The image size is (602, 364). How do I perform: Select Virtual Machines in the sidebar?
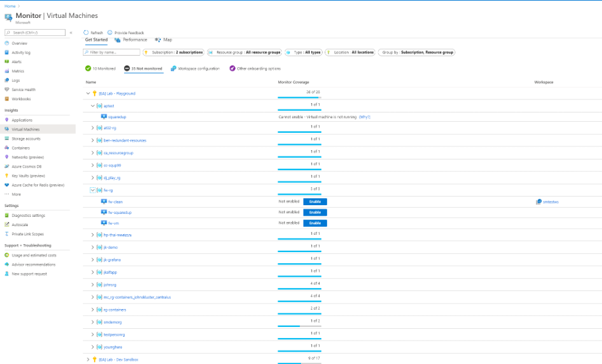[38, 129]
